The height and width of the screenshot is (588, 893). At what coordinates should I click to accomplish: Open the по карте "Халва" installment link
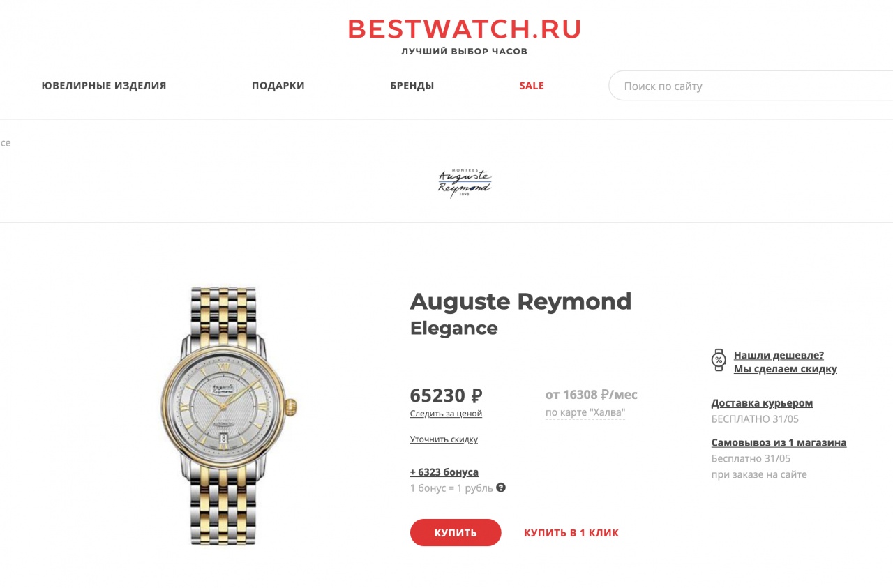click(x=585, y=412)
